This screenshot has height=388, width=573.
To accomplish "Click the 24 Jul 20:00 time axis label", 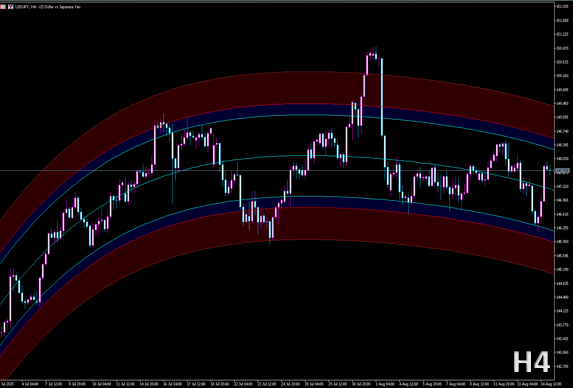I will (290, 384).
